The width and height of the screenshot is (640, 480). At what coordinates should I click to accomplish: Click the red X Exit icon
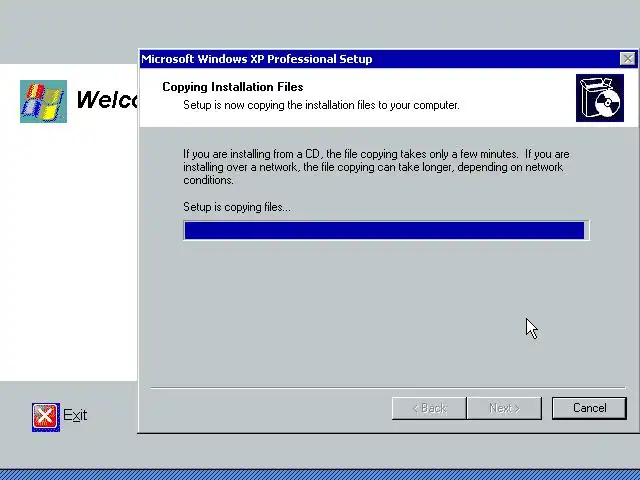coord(46,417)
